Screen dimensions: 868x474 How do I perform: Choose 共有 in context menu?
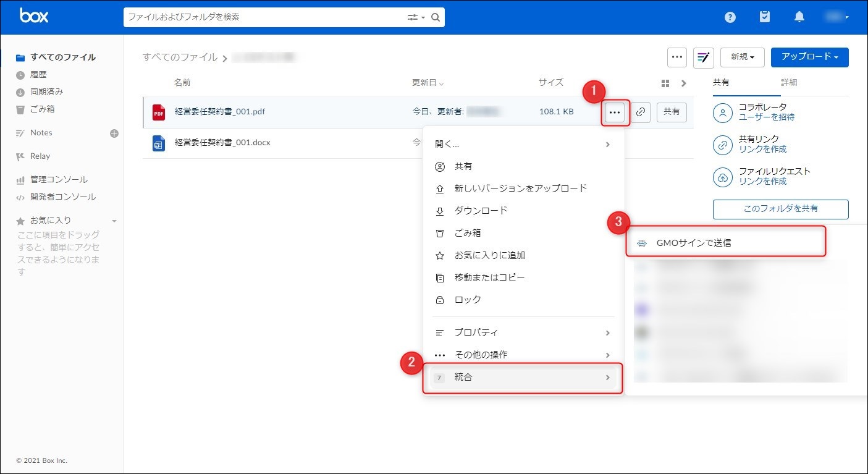(x=523, y=166)
